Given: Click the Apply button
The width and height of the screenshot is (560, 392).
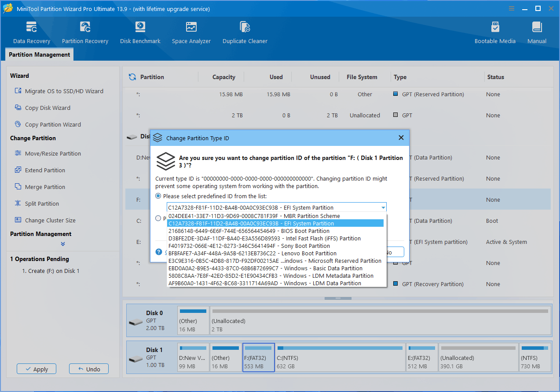Looking at the screenshot, I should pyautogui.click(x=37, y=369).
